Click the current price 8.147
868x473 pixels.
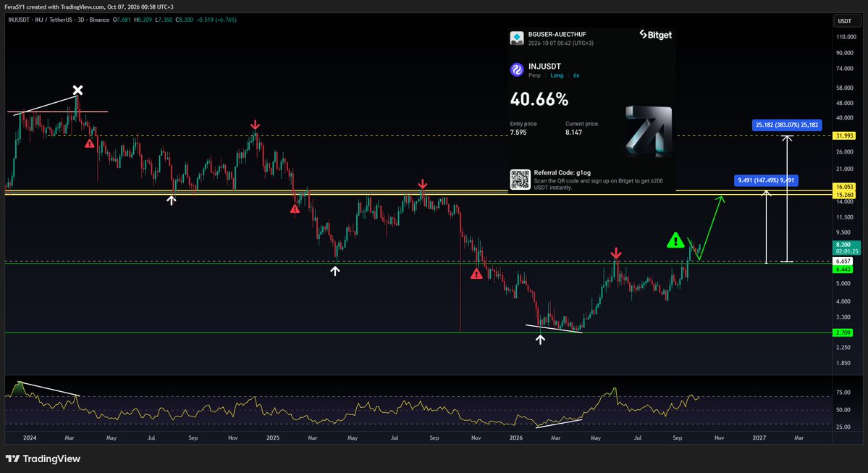point(573,133)
